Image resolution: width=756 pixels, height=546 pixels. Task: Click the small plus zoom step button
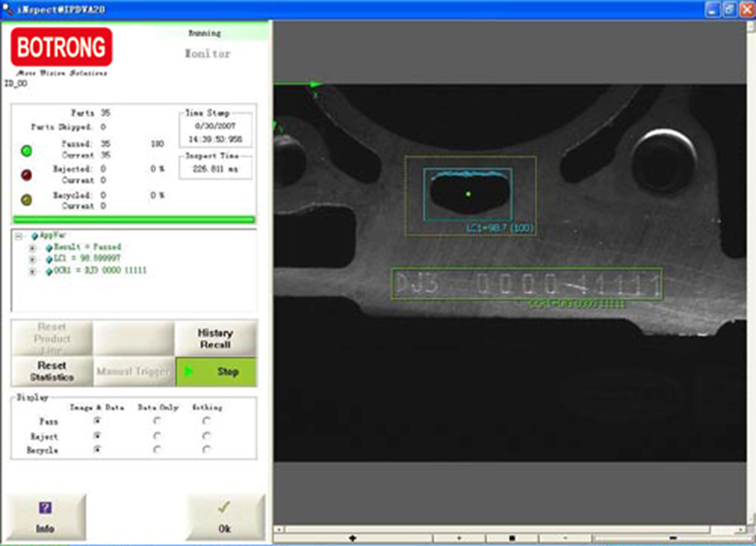point(459,538)
